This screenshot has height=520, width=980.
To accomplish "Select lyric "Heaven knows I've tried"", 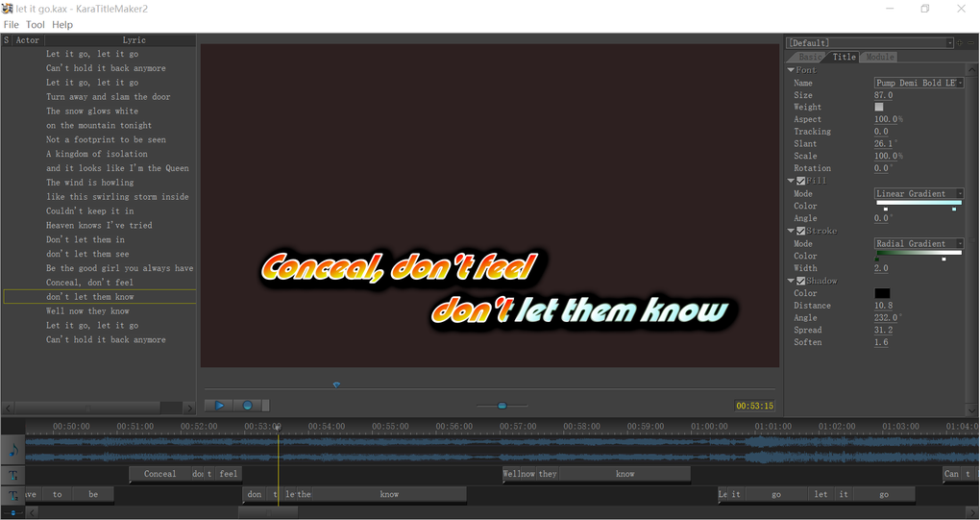I will [x=99, y=225].
